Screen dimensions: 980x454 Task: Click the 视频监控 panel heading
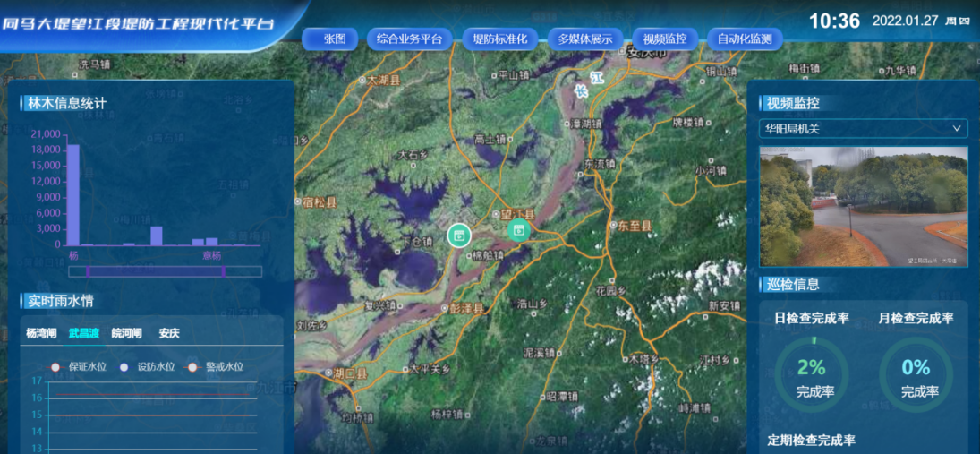792,103
